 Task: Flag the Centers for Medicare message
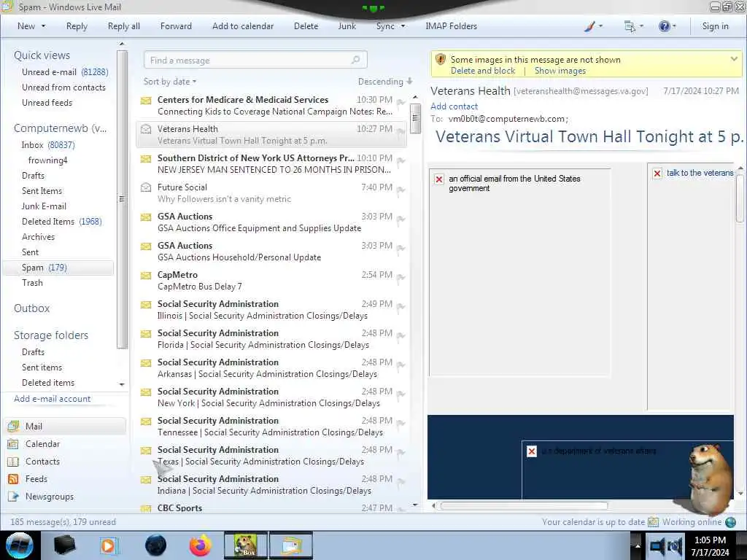tap(400, 102)
